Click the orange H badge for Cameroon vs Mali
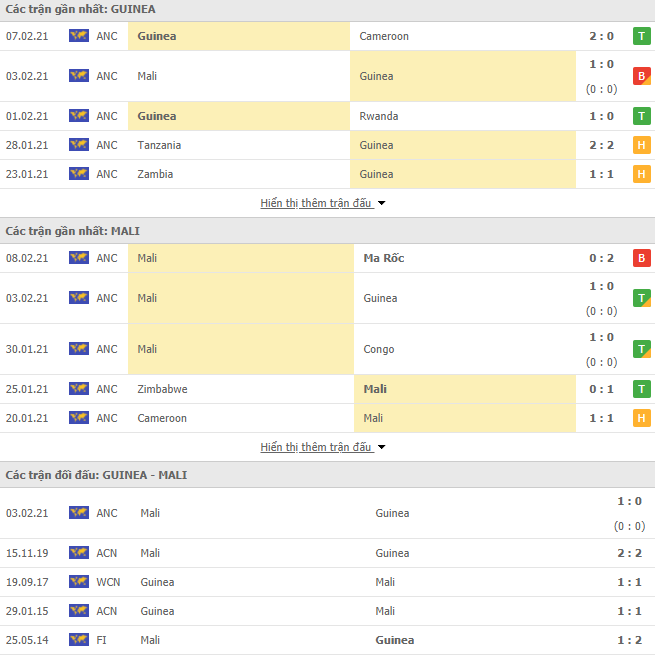This screenshot has height=656, width=655. pos(641,418)
